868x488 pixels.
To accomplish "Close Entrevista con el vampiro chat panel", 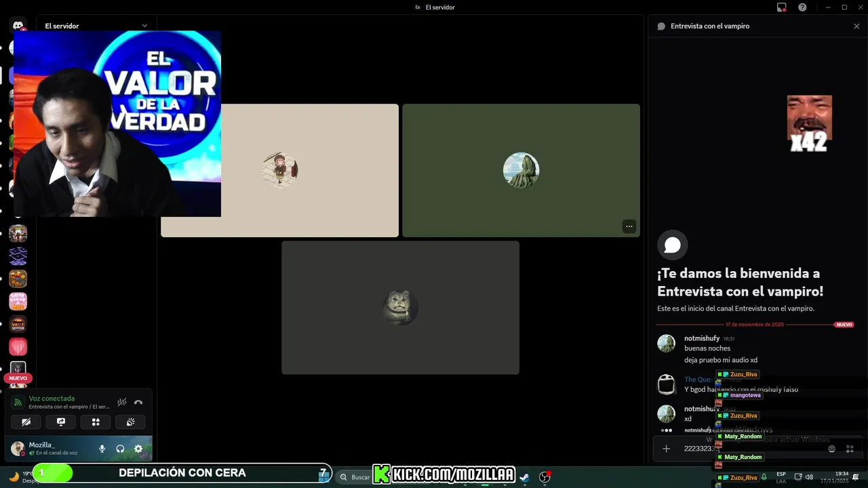I will point(856,26).
